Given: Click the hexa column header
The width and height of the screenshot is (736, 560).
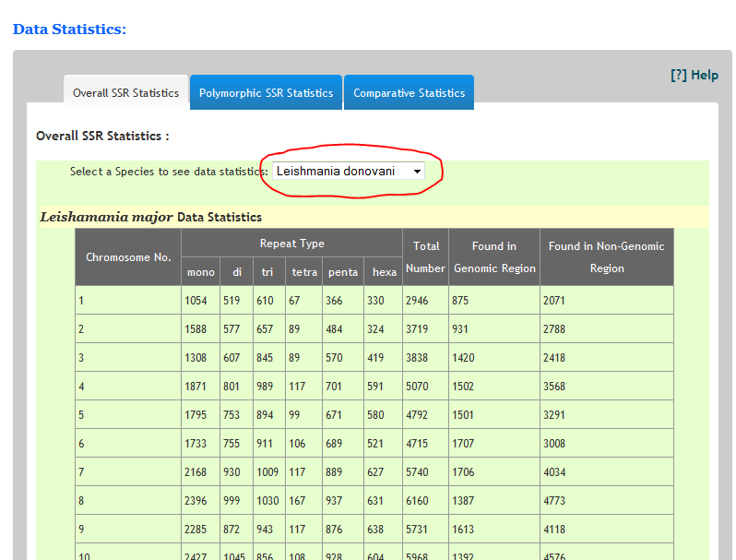Looking at the screenshot, I should tap(384, 272).
